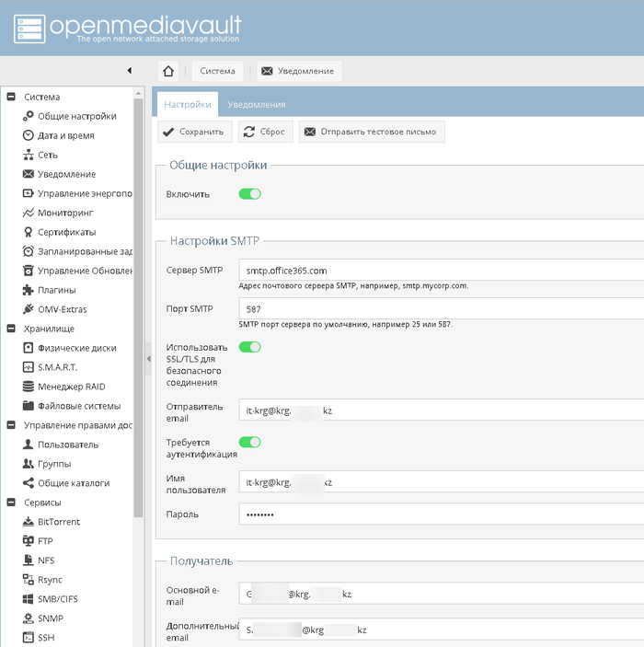Toggle the Включить notifications switch
The height and width of the screenshot is (647, 644).
[250, 194]
